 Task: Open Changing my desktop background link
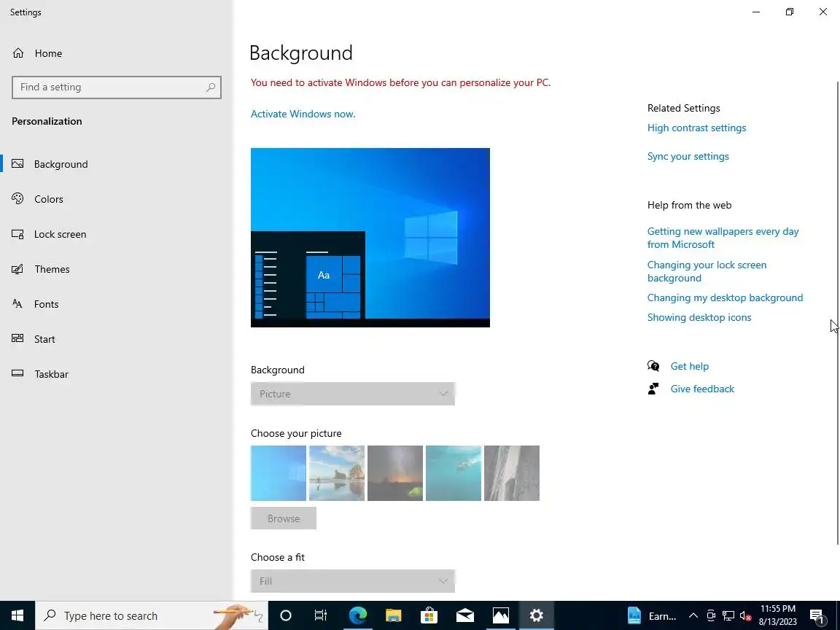point(725,297)
